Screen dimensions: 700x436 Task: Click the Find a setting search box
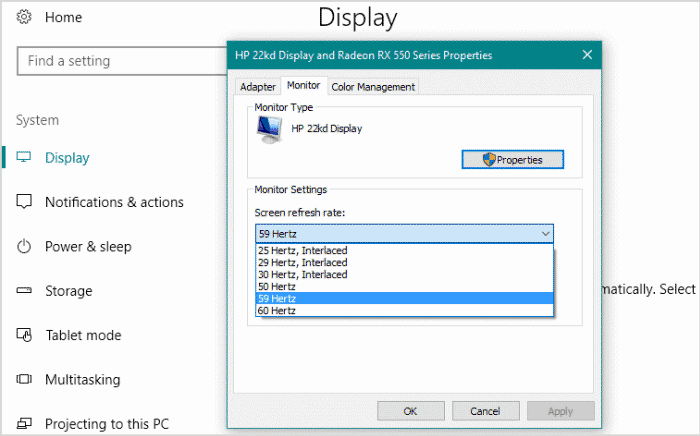pos(122,61)
